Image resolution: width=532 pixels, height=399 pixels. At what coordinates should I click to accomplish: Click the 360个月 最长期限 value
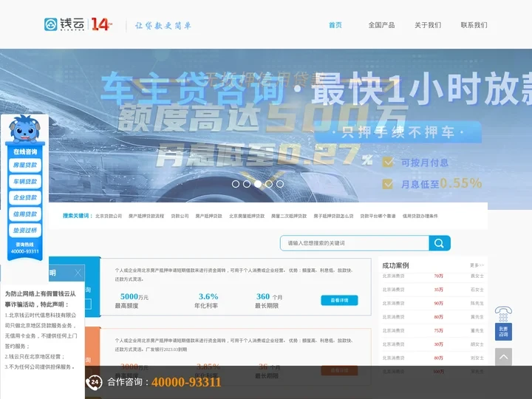pos(269,296)
